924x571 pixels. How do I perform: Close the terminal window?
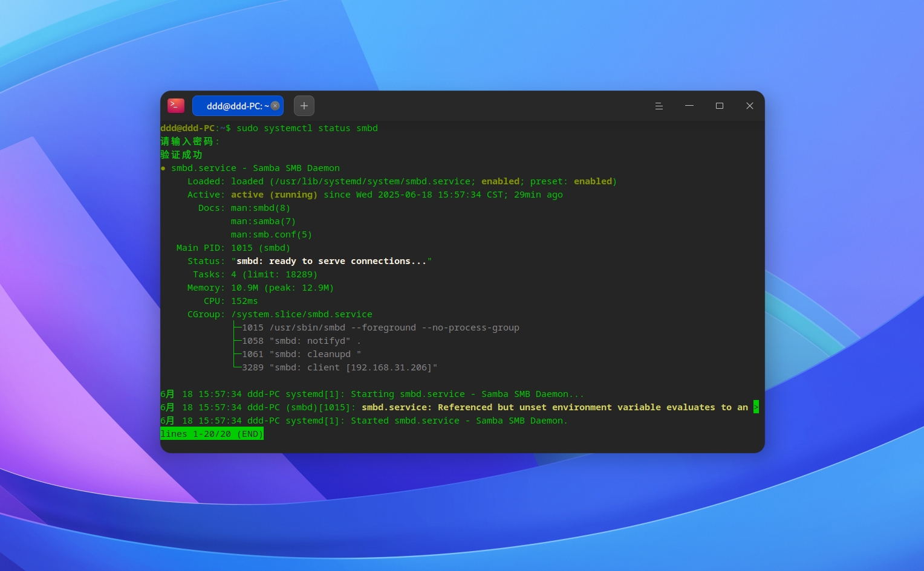[750, 106]
